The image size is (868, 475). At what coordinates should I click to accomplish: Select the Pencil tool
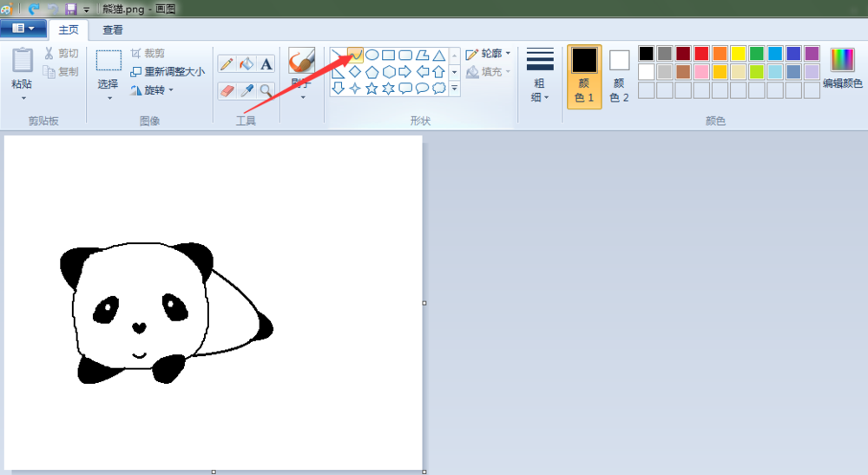(227, 64)
